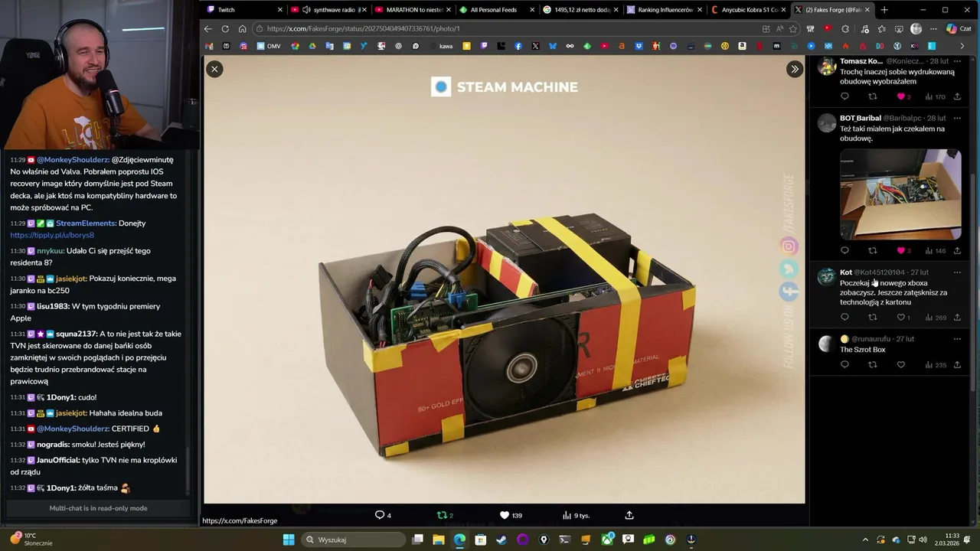The width and height of the screenshot is (980, 551).
Task: Switch to Anycubic Kobra S1 tab
Action: pyautogui.click(x=748, y=10)
